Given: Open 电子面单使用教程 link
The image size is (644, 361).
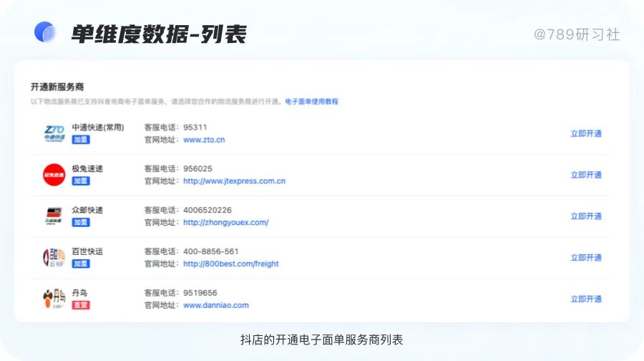Looking at the screenshot, I should [311, 102].
